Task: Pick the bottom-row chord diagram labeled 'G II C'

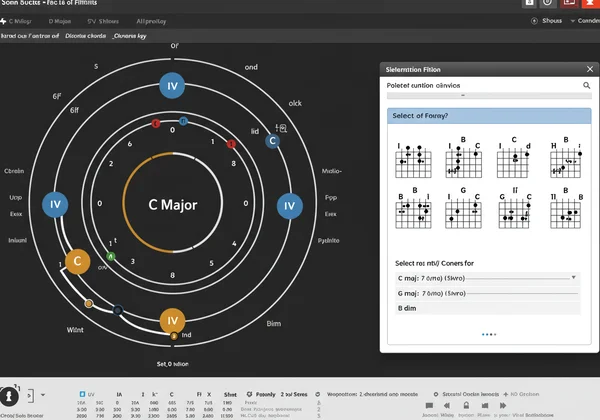Action: click(x=514, y=208)
